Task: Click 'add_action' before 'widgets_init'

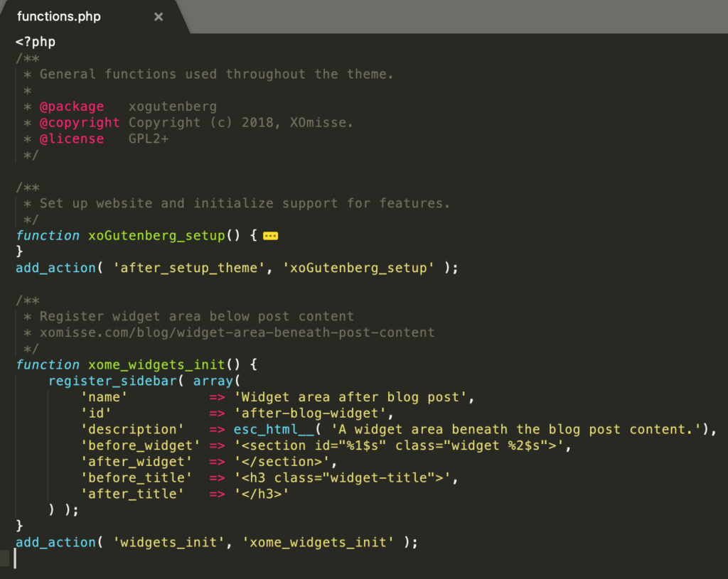Action: (x=55, y=542)
